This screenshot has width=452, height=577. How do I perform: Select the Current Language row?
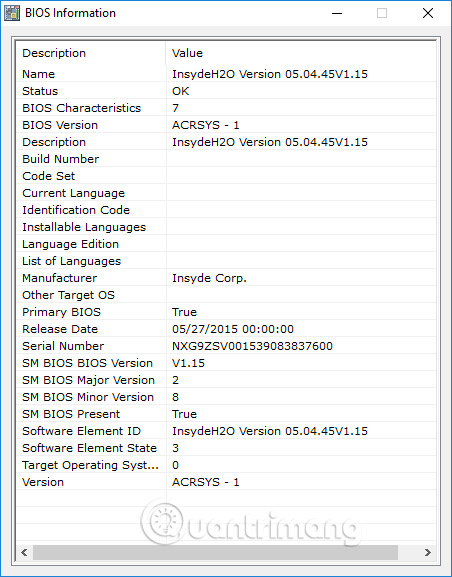226,193
